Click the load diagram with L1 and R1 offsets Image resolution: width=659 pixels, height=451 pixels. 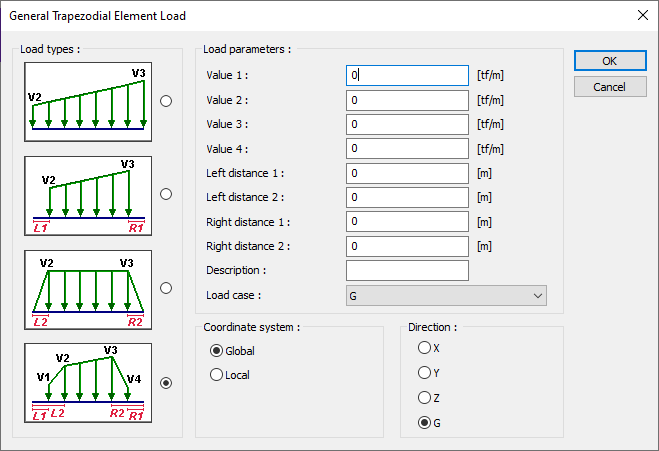87,194
